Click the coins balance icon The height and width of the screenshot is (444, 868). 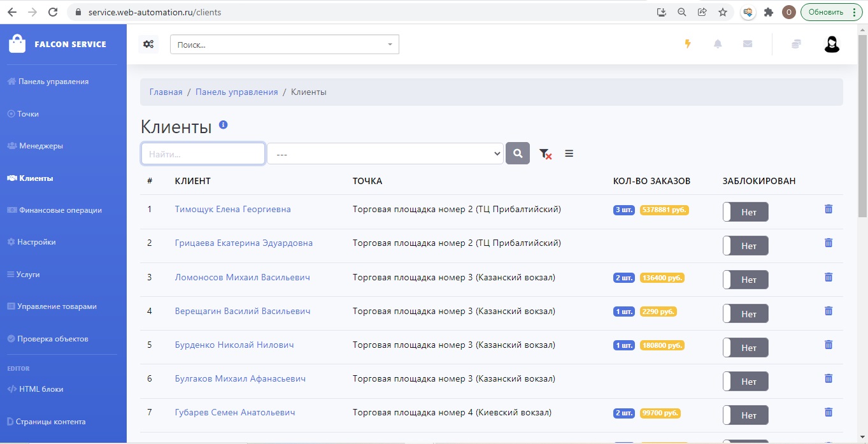tap(796, 44)
